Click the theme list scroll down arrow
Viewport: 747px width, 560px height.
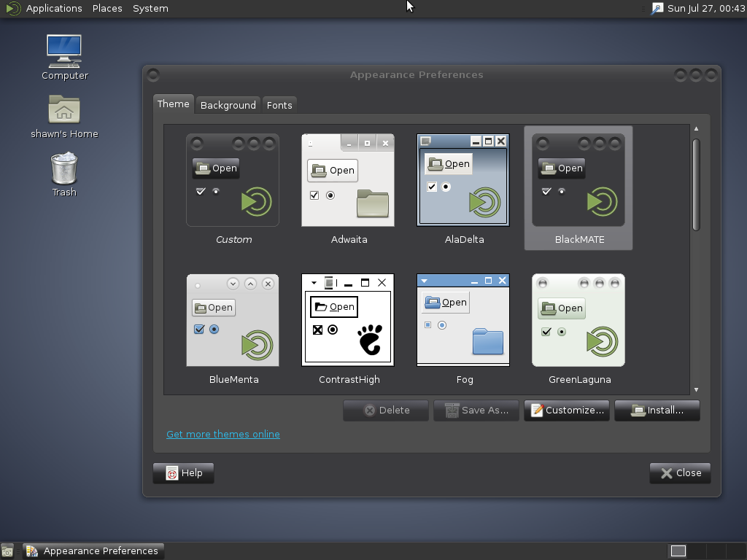pos(696,389)
